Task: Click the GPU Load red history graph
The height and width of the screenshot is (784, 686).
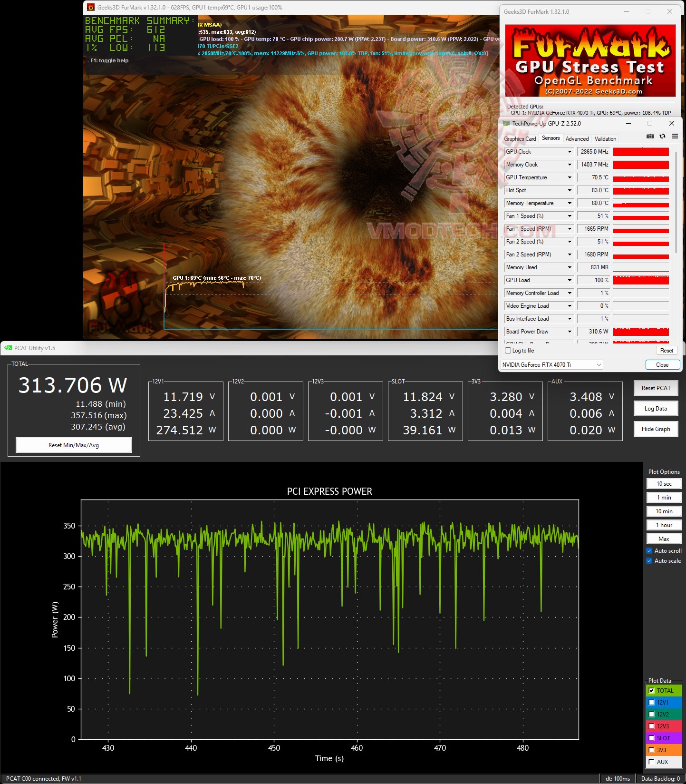Action: pos(641,280)
